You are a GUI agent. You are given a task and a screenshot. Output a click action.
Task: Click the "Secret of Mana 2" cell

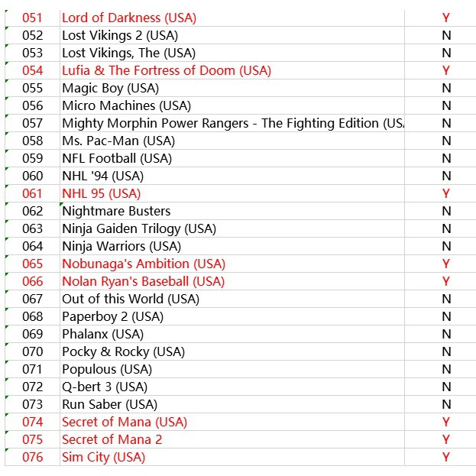[112, 439]
